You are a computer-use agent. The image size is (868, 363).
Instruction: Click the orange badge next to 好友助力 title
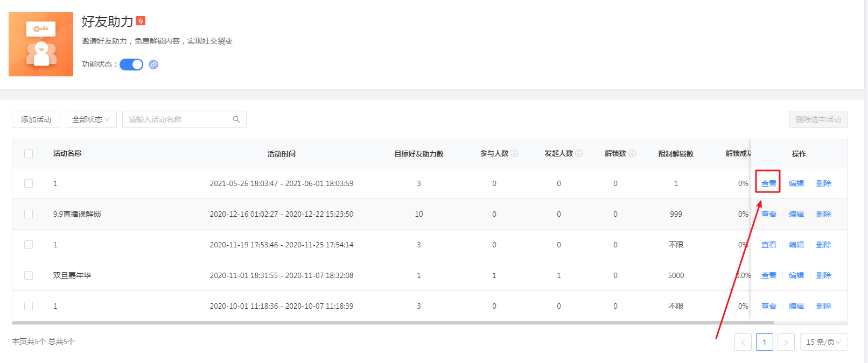pos(141,21)
